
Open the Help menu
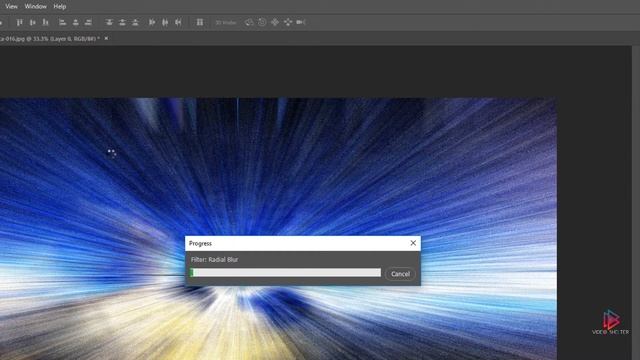(60, 7)
